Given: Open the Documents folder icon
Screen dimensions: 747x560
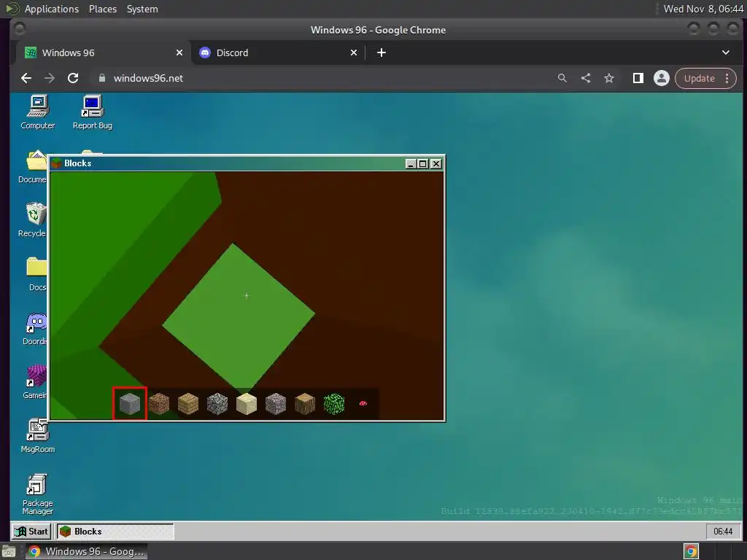Looking at the screenshot, I should [33, 166].
